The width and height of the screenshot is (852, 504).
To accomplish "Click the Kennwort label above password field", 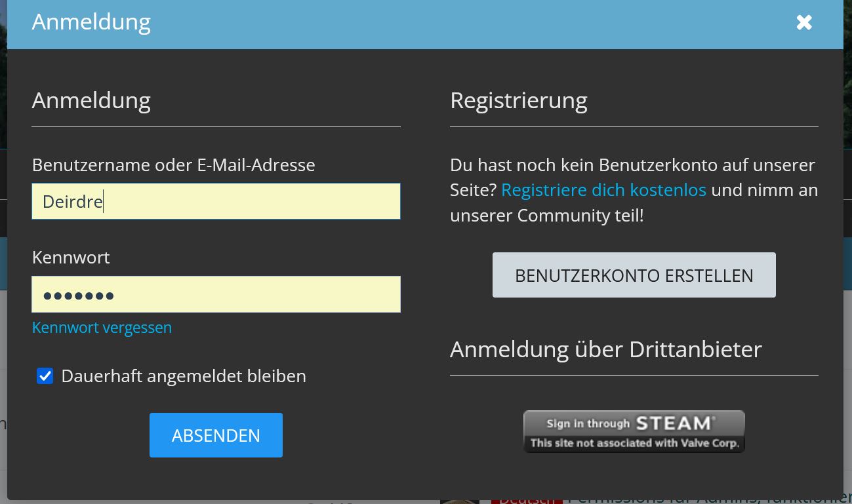I will click(x=71, y=257).
